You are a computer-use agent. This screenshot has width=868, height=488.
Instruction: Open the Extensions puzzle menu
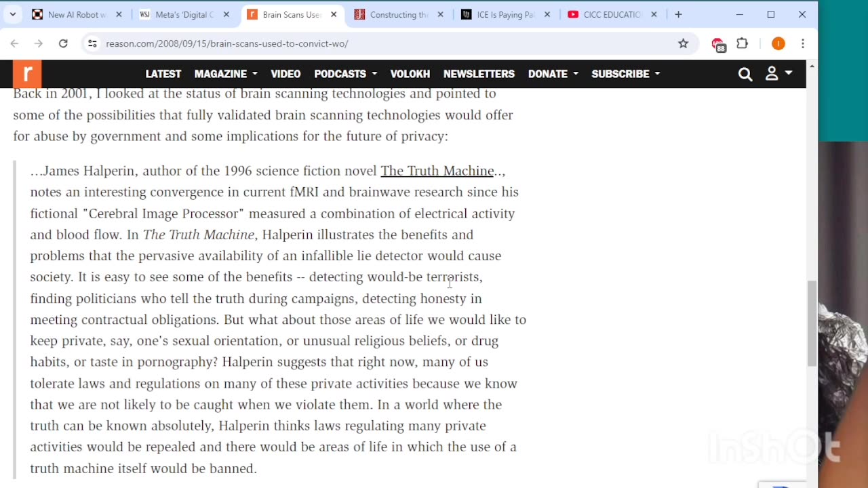coord(743,43)
